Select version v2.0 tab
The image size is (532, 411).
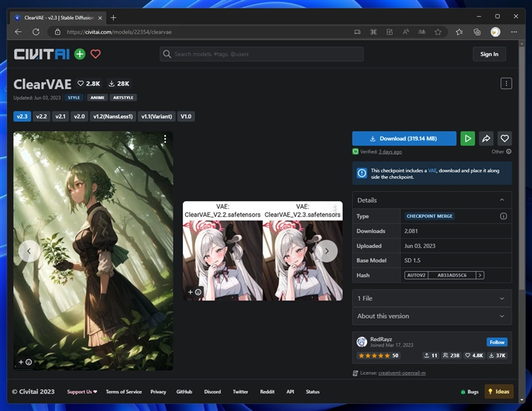tap(79, 116)
